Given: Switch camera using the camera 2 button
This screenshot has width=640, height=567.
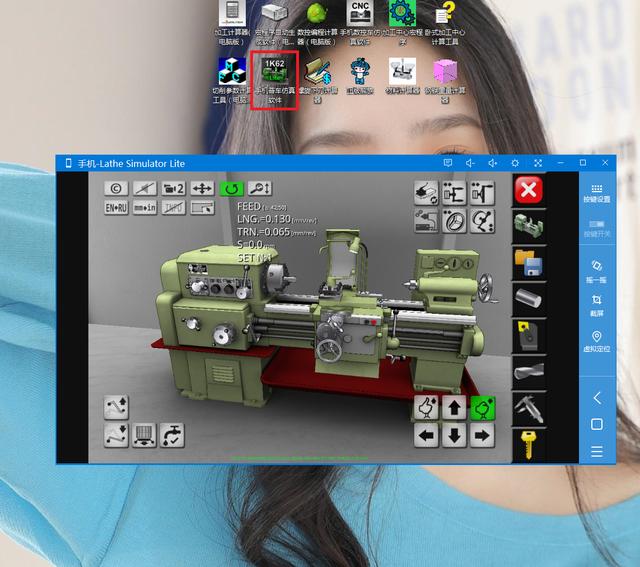Looking at the screenshot, I should click(173, 188).
